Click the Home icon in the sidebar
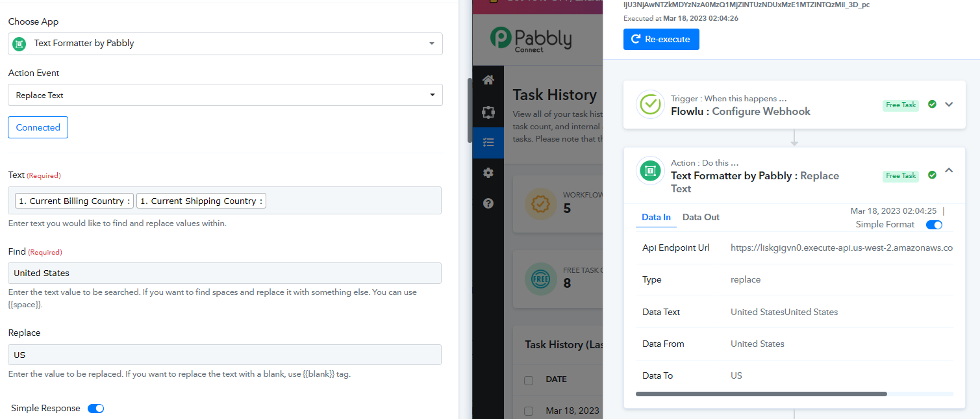The width and height of the screenshot is (980, 419). [x=488, y=81]
